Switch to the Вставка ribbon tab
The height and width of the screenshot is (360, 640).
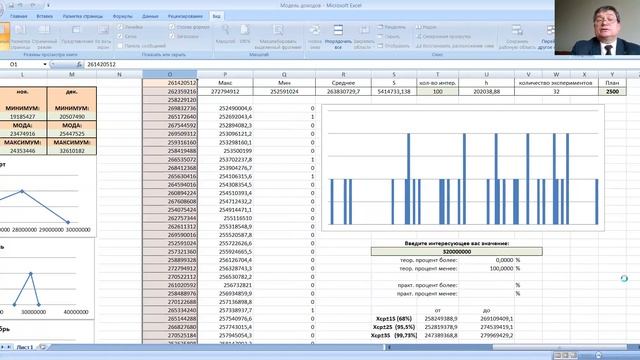tap(44, 16)
